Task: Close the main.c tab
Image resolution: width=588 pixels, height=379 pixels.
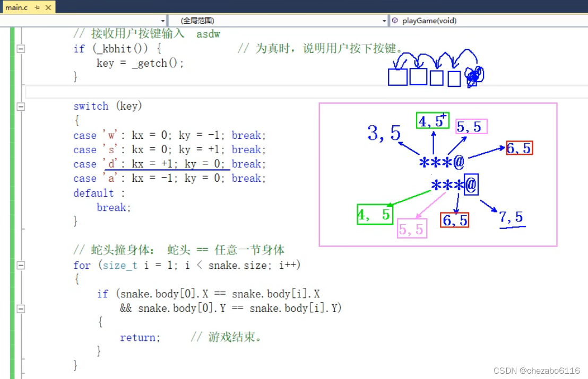Action: point(48,7)
